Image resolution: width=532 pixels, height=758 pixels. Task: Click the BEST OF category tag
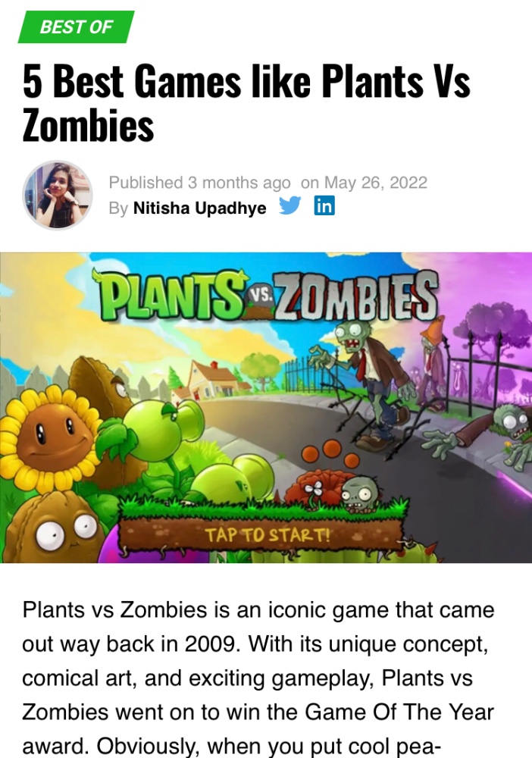77,27
